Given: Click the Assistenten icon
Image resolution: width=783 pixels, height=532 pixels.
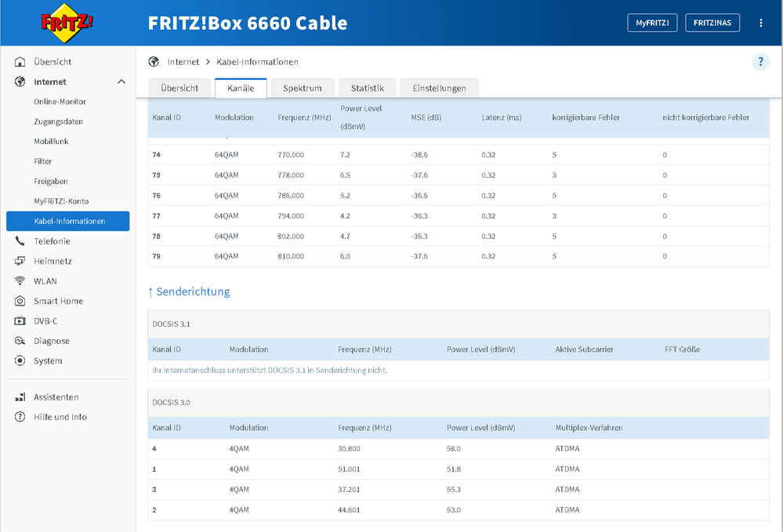Looking at the screenshot, I should pos(20,397).
